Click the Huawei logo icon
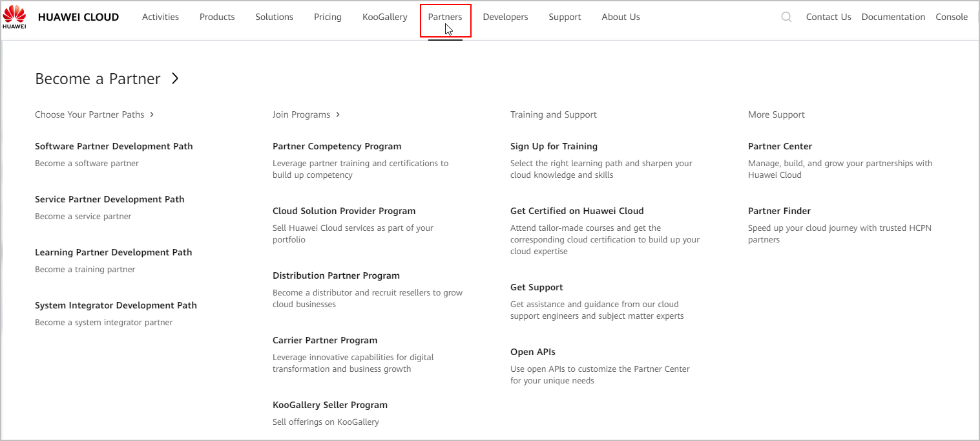980x441 pixels. 14,17
